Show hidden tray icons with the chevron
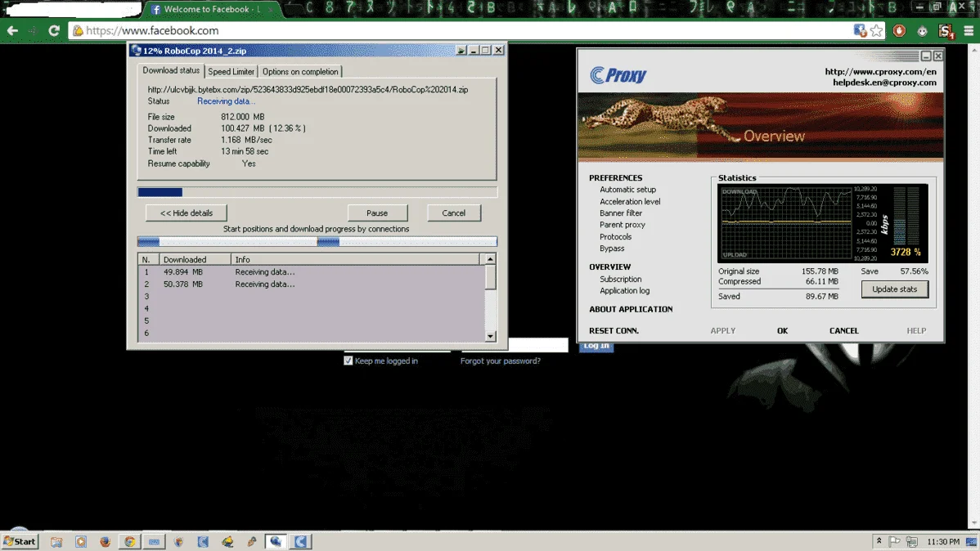The width and height of the screenshot is (980, 551). coord(879,541)
